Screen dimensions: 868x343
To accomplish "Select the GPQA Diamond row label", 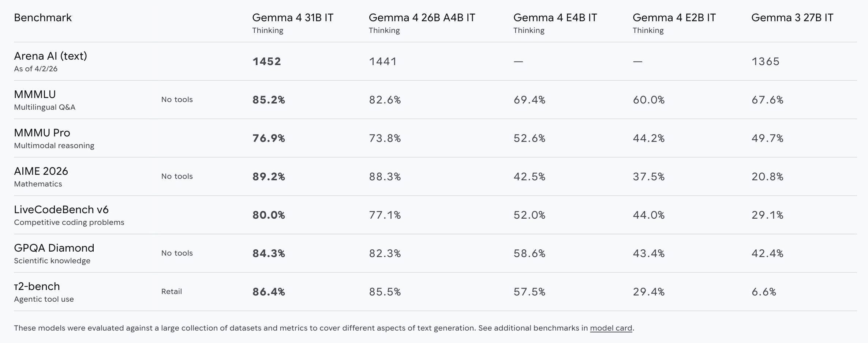I will coord(54,248).
